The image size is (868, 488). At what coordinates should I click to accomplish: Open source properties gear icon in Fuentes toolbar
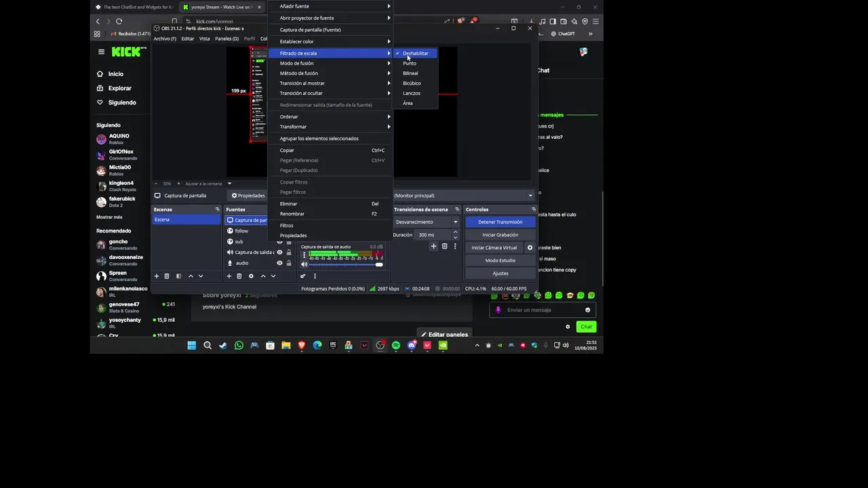coord(251,276)
